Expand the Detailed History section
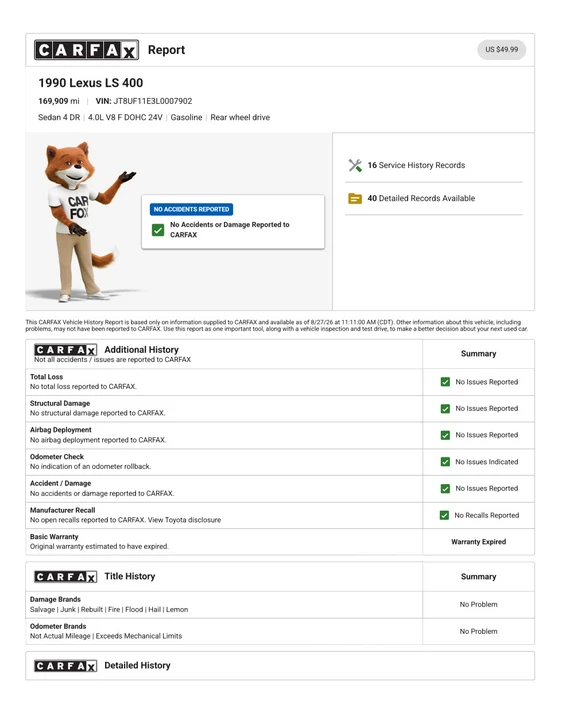The image size is (562, 720). tap(280, 666)
